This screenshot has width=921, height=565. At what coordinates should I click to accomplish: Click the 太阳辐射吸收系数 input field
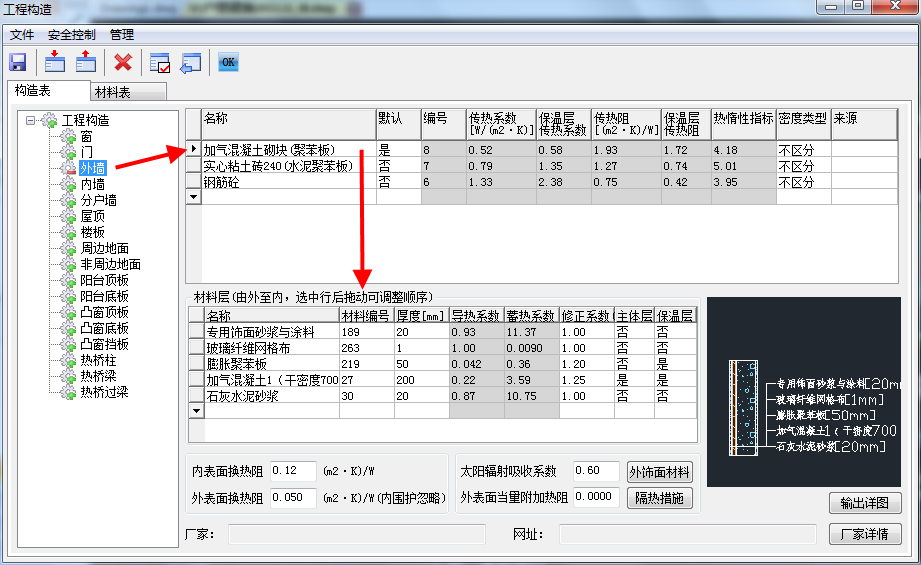[x=596, y=471]
